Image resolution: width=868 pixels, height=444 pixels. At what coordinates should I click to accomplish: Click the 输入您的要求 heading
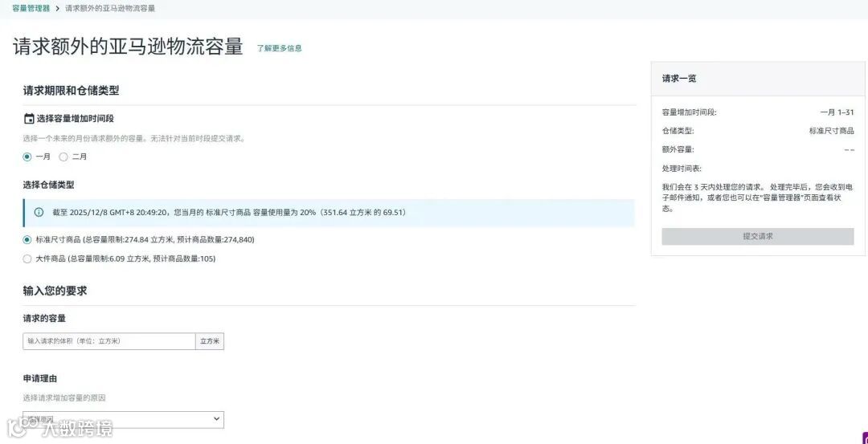pyautogui.click(x=55, y=291)
